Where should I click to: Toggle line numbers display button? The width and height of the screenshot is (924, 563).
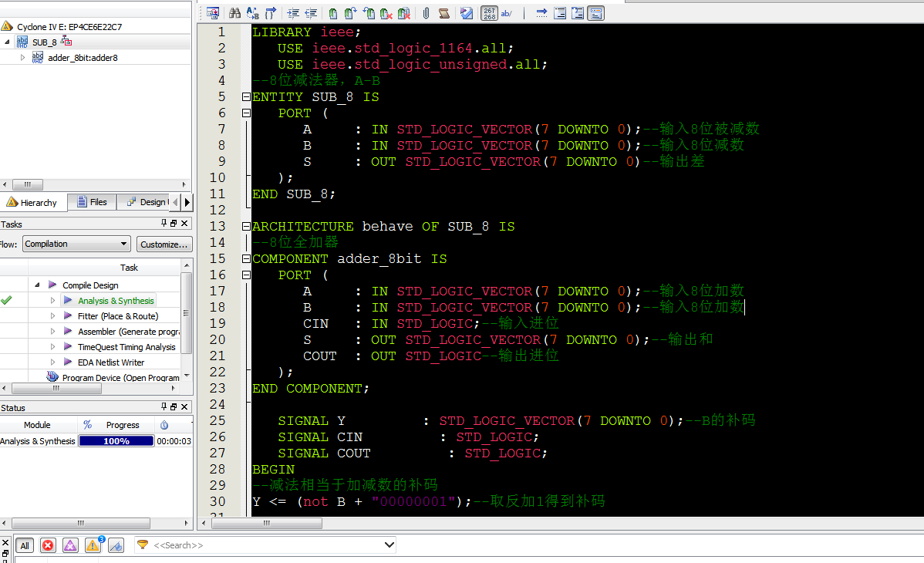[489, 13]
